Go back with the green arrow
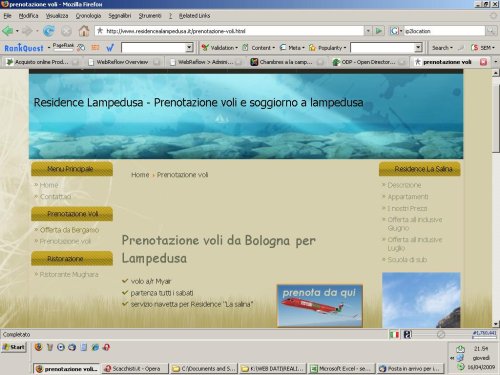This screenshot has height=375, width=500. pyautogui.click(x=8, y=31)
